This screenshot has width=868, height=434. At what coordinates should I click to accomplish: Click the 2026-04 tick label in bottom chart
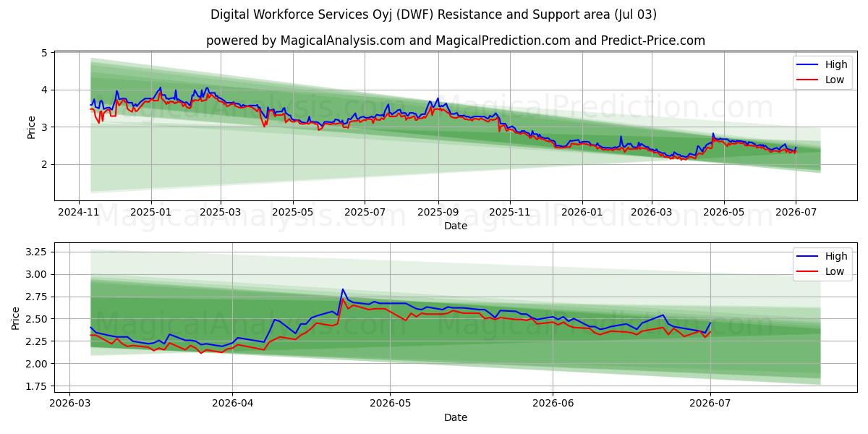pyautogui.click(x=232, y=404)
